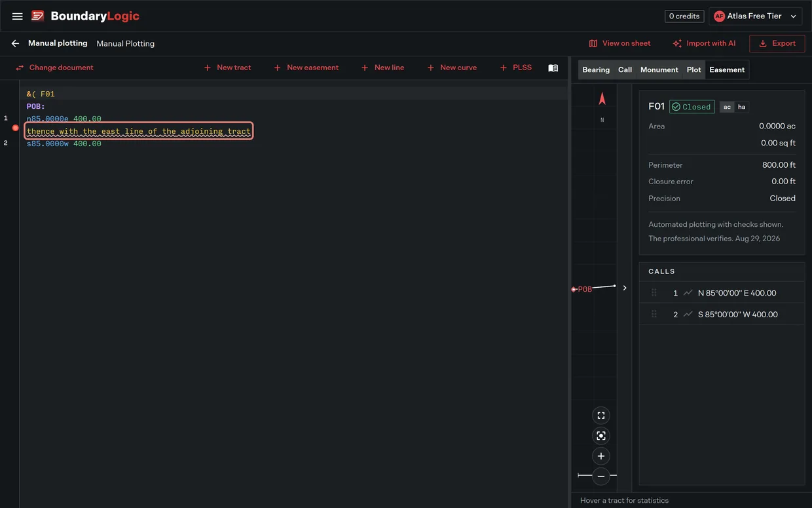Image resolution: width=812 pixels, height=508 pixels.
Task: Click the AF account avatar
Action: 719,16
